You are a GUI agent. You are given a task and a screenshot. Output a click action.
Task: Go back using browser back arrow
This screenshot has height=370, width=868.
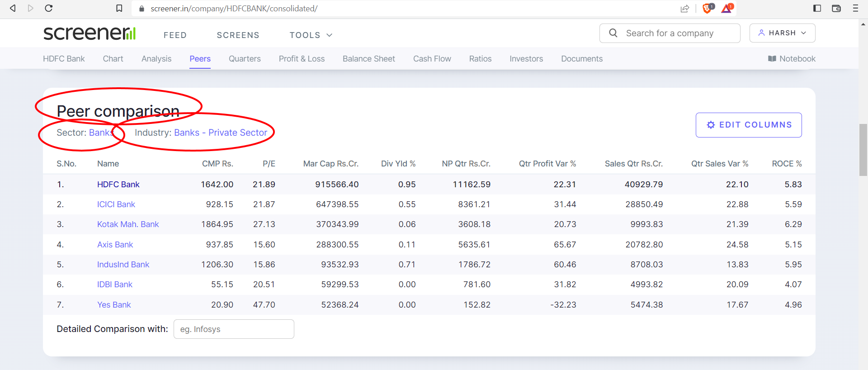point(13,8)
